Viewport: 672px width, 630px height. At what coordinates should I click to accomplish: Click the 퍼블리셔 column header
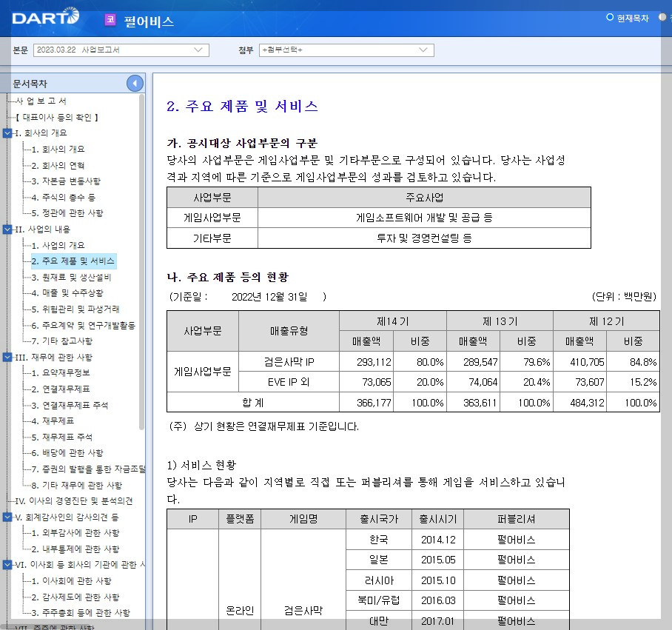517,520
